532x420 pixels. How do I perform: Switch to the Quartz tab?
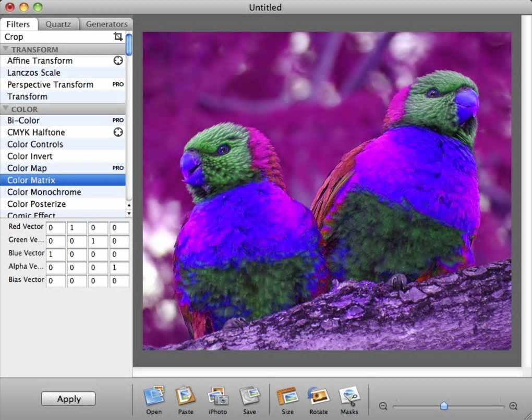(58, 24)
